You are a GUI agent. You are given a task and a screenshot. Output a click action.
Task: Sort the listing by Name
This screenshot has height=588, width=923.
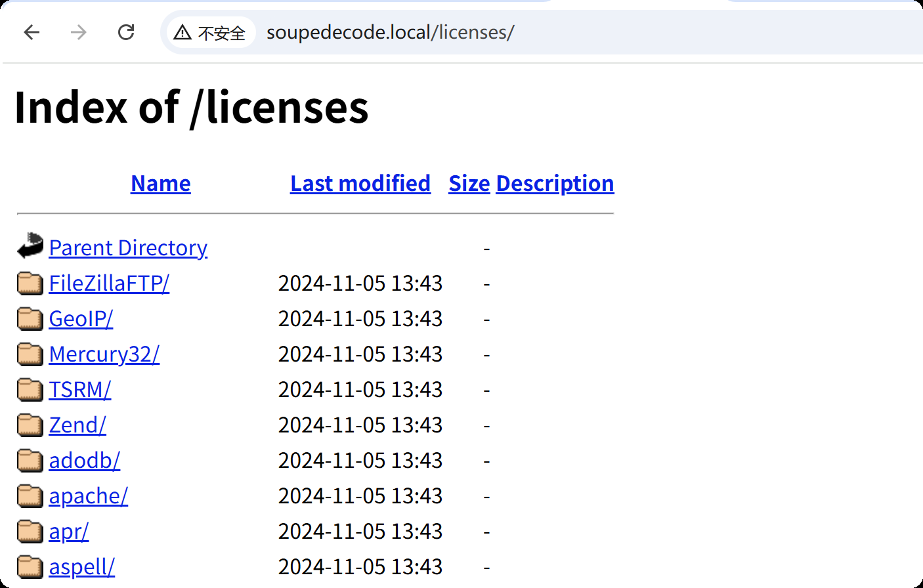pyautogui.click(x=160, y=183)
